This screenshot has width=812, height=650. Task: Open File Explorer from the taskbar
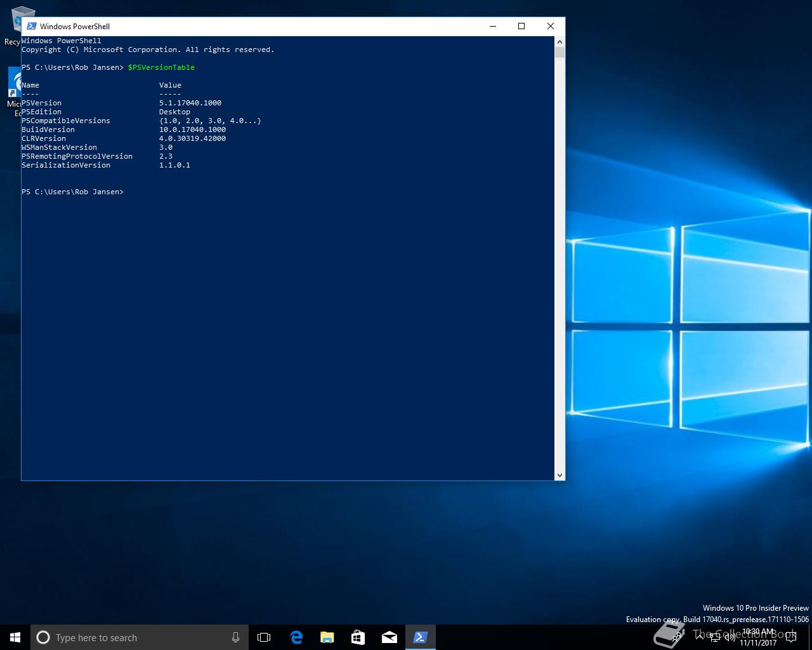[x=327, y=637]
